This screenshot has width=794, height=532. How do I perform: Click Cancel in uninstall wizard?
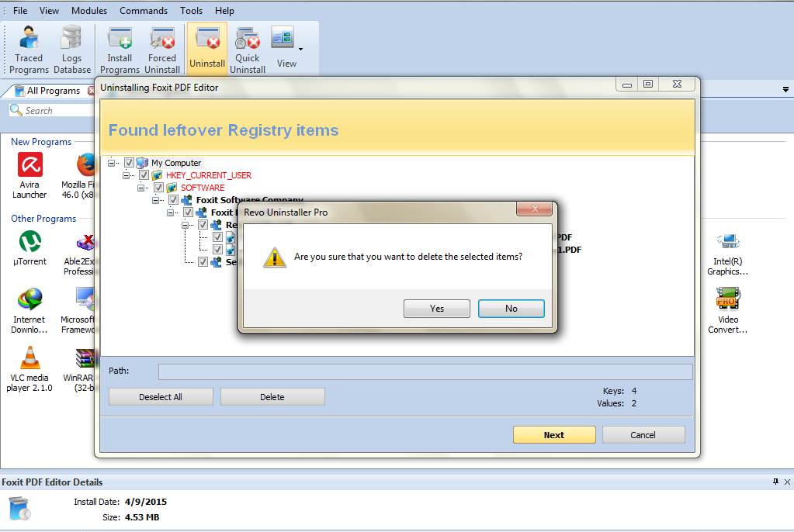click(643, 435)
